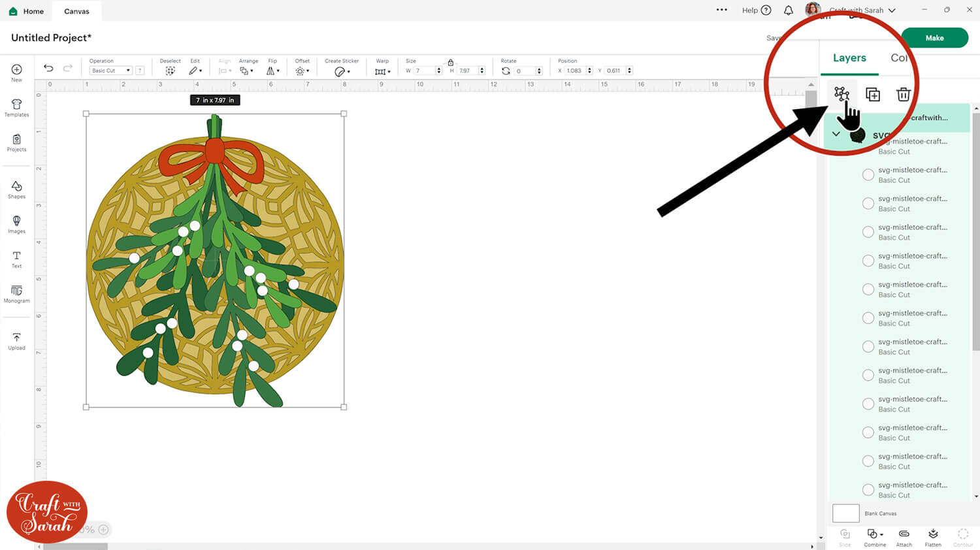Click the Blank Canvas color swatch
This screenshot has height=550, width=980.
click(845, 513)
